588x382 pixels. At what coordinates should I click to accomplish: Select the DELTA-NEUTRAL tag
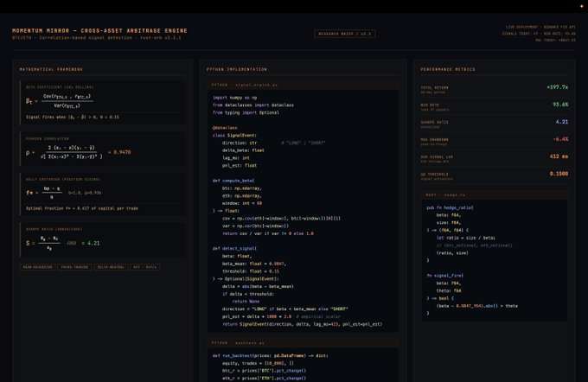click(x=111, y=267)
